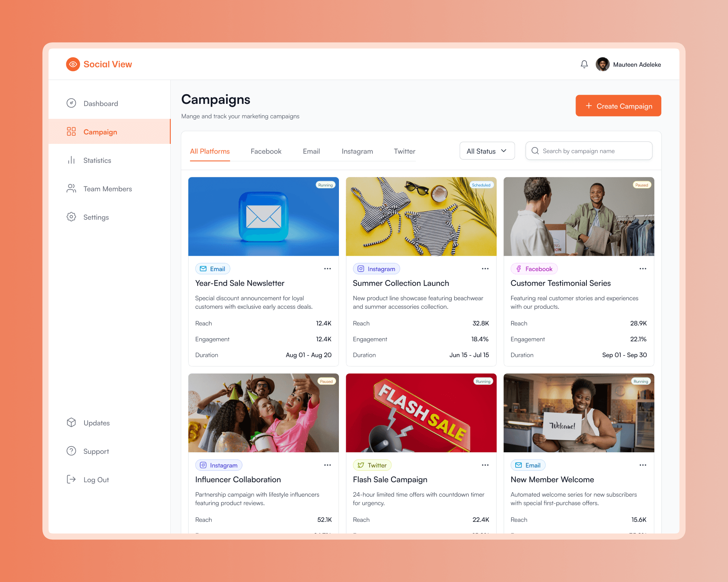The height and width of the screenshot is (582, 728).
Task: Click the Create Campaign button
Action: (618, 105)
